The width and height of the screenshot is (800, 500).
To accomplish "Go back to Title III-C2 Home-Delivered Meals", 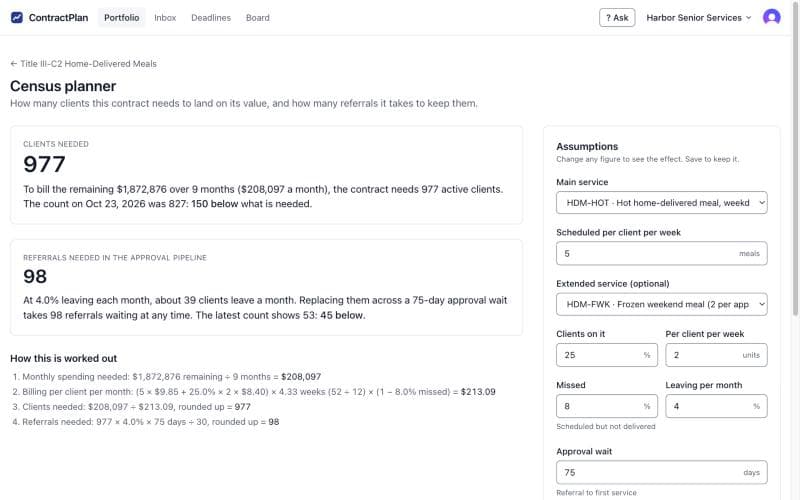I will click(83, 64).
